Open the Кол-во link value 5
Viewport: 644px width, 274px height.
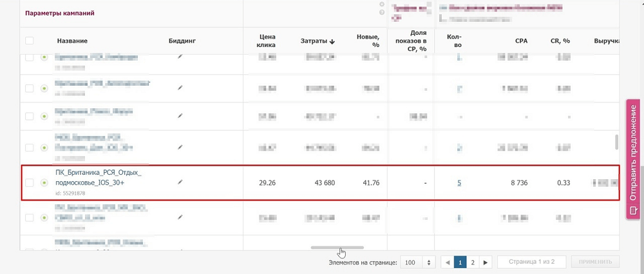click(x=459, y=183)
